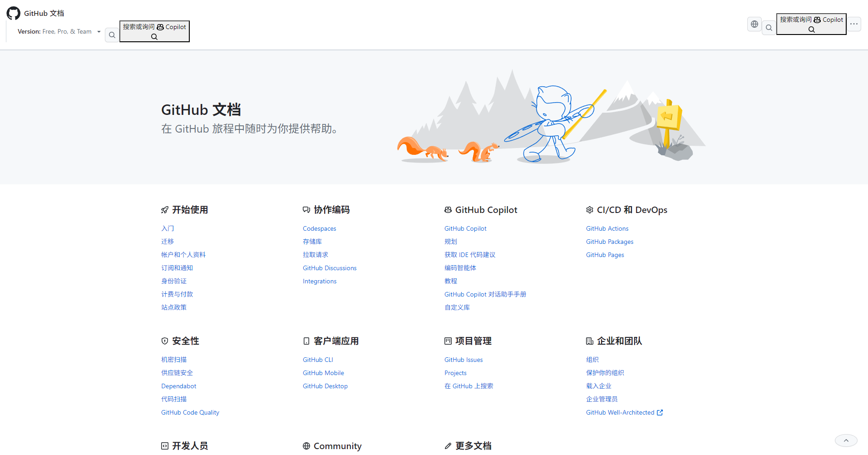Viewport: 868px width, 455px height.
Task: Click the left Copilot search box
Action: click(154, 31)
